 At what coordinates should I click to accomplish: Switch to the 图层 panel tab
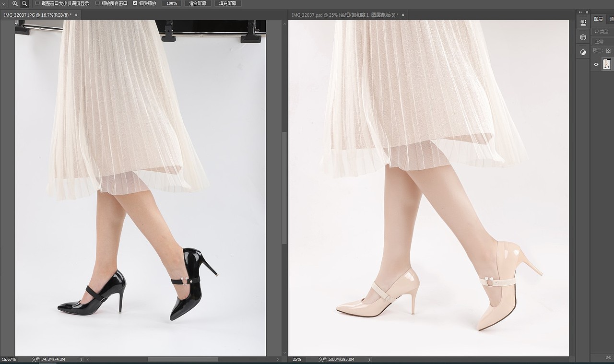point(598,19)
